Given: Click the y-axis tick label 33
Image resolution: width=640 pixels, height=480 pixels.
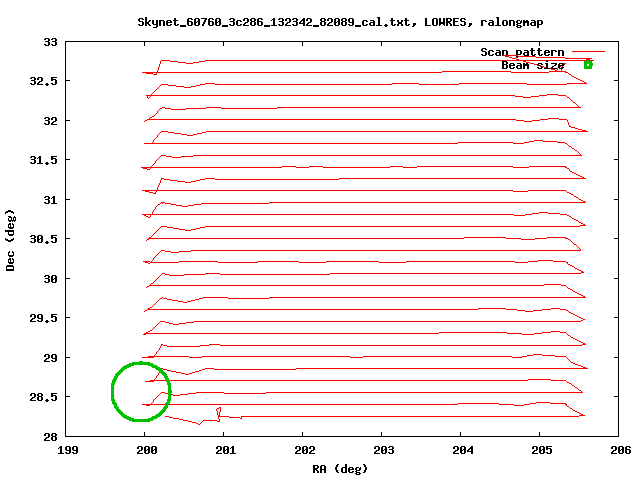Looking at the screenshot, I should [x=51, y=42].
